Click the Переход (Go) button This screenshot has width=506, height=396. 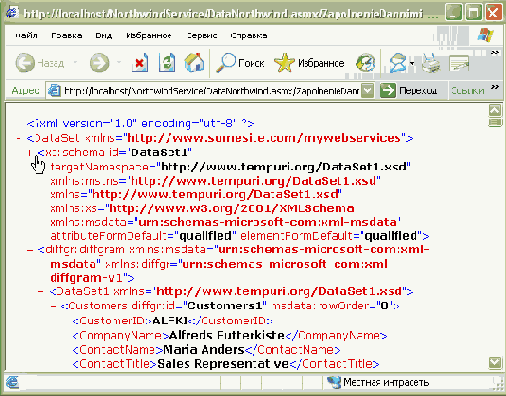tap(408, 90)
